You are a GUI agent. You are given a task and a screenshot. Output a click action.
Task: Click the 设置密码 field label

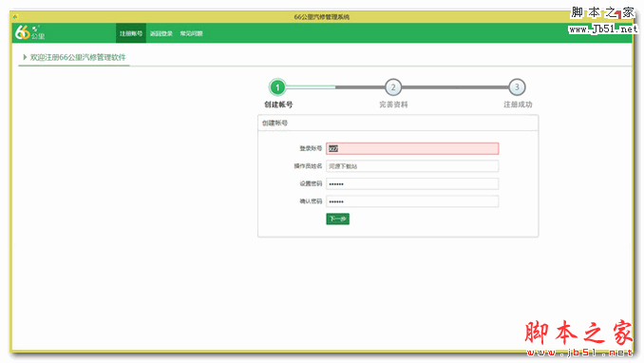311,183
